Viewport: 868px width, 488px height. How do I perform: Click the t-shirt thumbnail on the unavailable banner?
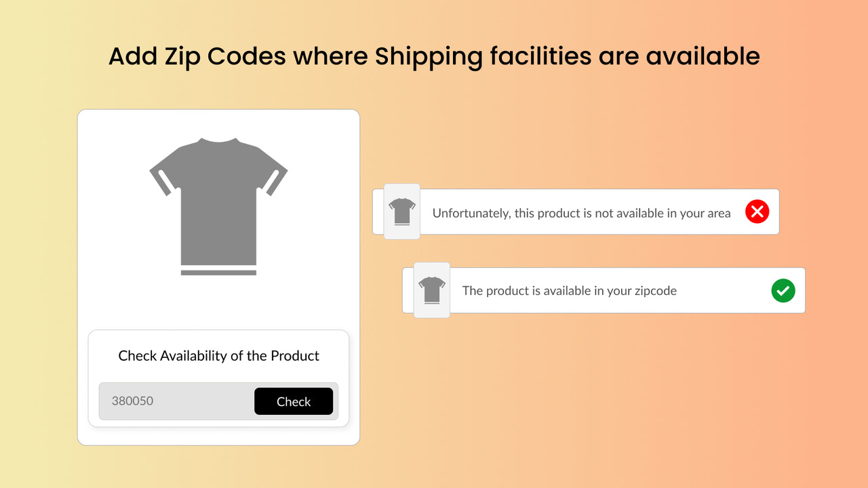pos(402,211)
